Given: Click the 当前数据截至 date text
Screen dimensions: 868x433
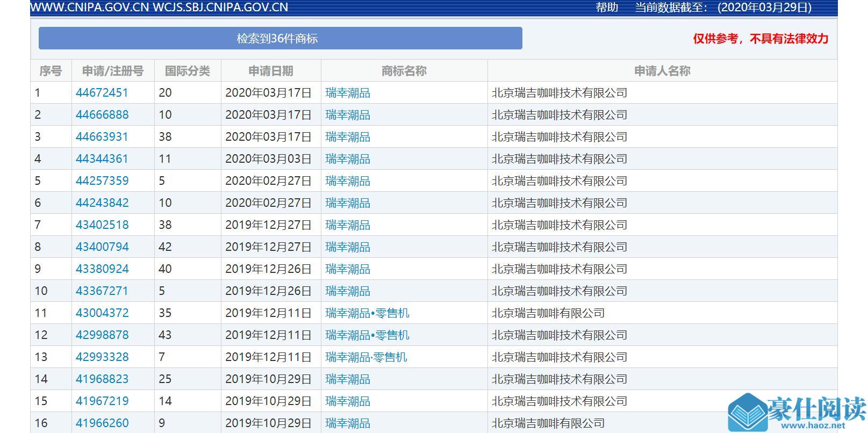Looking at the screenshot, I should point(723,8).
